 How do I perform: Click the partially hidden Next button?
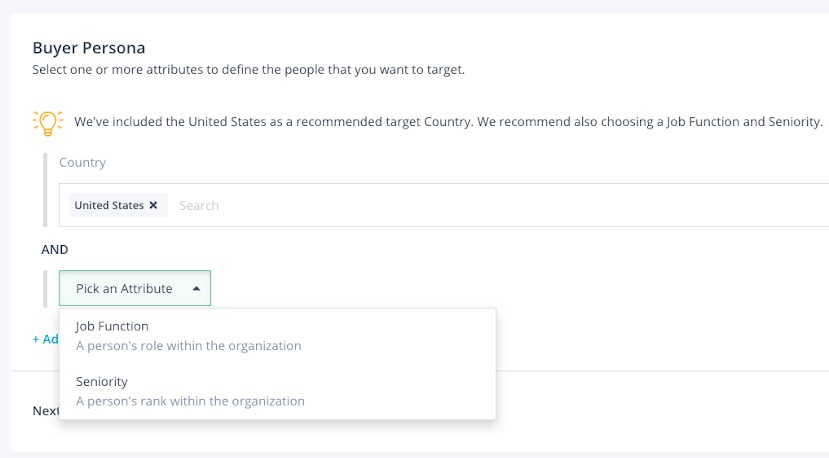(46, 411)
